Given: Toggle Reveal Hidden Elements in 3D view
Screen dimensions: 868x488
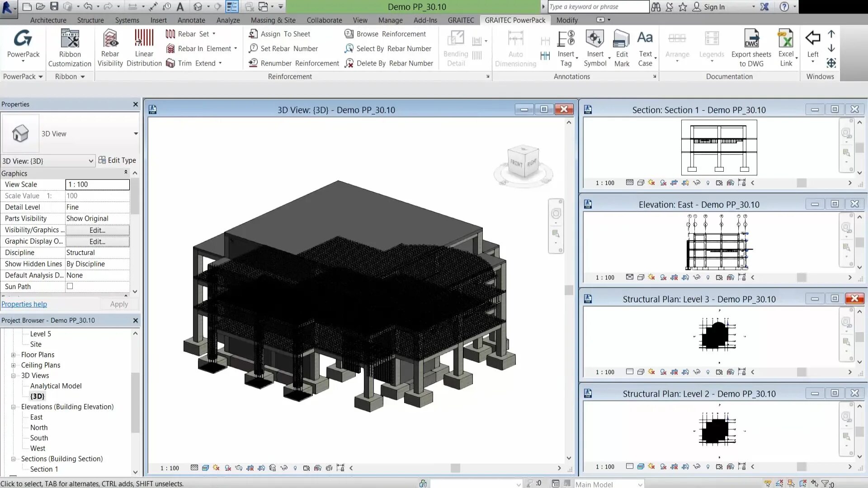Looking at the screenshot, I should (x=295, y=468).
